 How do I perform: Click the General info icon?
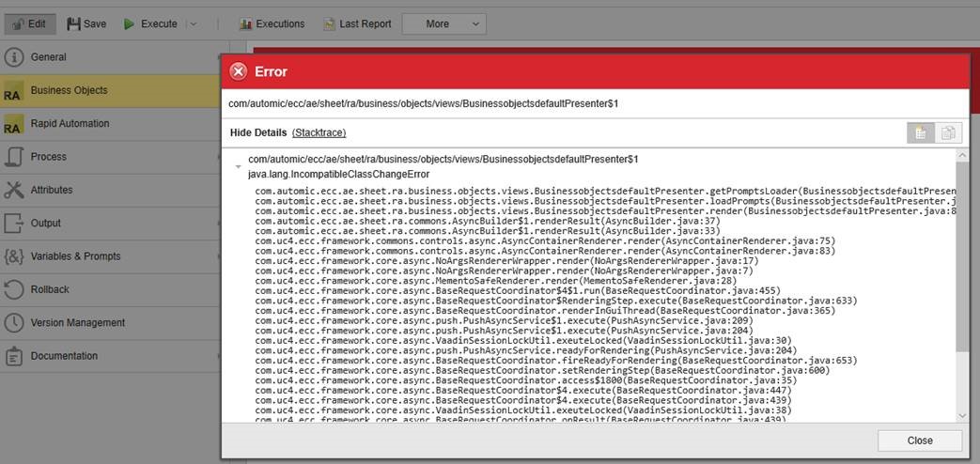point(14,57)
